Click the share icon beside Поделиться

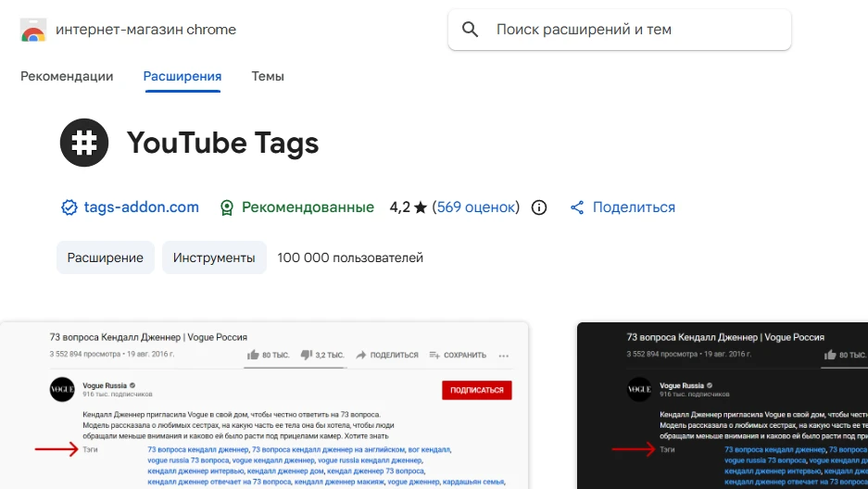pos(577,207)
